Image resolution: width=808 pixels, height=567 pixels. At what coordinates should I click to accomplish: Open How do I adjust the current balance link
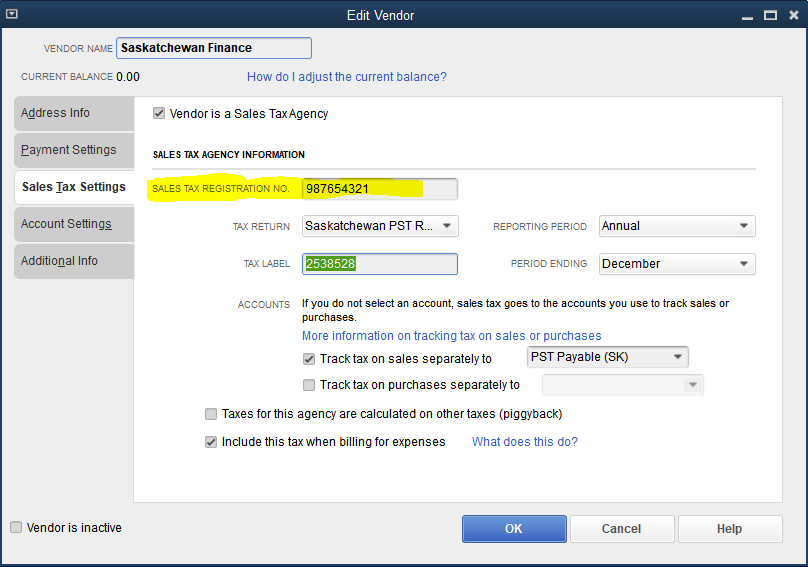coord(347,77)
